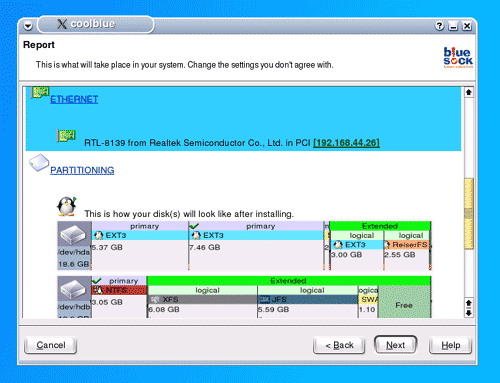Click the penguin icon above the disk layout
Image resolution: width=500 pixels, height=383 pixels.
tap(67, 206)
